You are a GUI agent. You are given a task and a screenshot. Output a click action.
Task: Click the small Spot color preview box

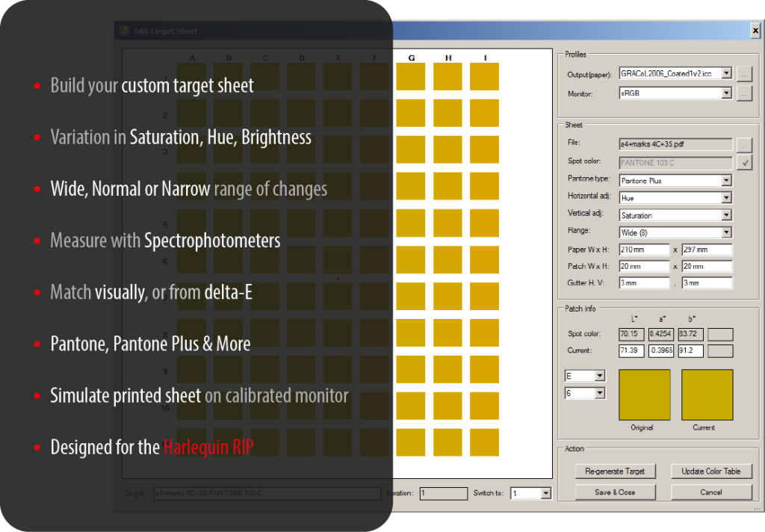tap(720, 334)
